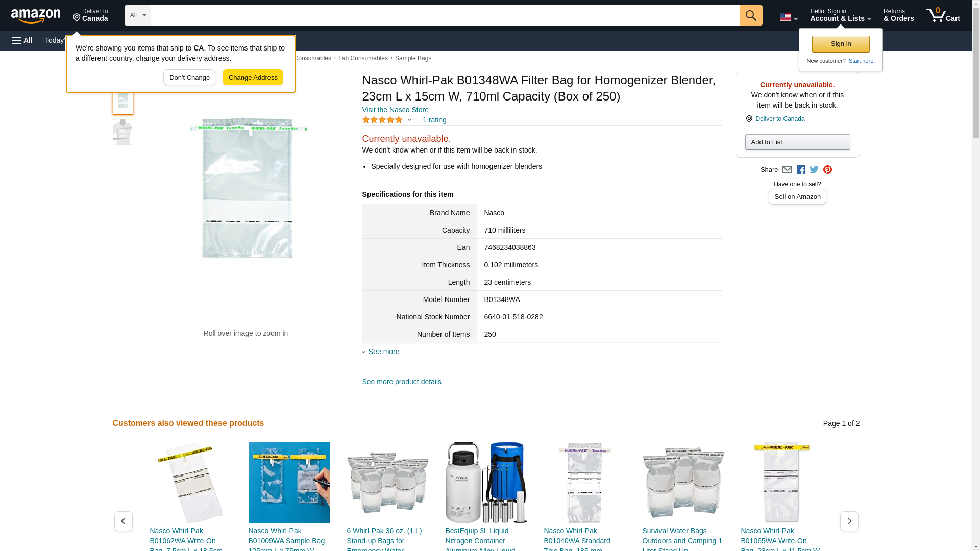This screenshot has height=551, width=980.
Task: Open the All hamburger menu
Action: [x=22, y=40]
